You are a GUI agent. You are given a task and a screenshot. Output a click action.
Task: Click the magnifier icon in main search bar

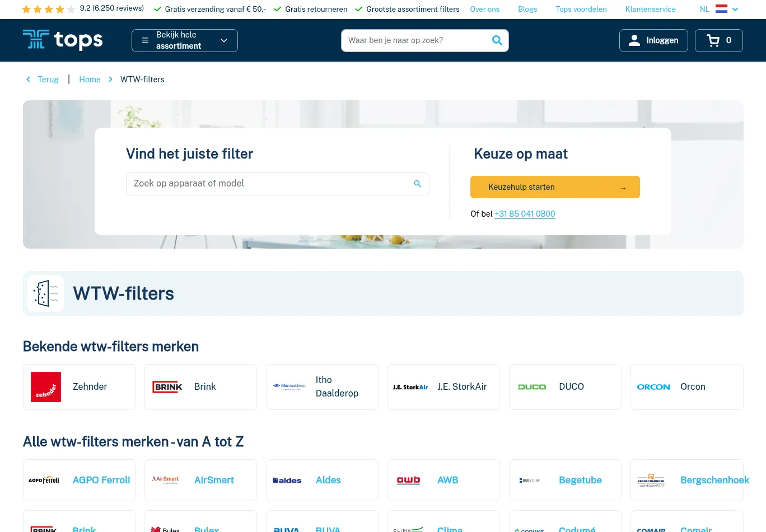click(x=497, y=40)
